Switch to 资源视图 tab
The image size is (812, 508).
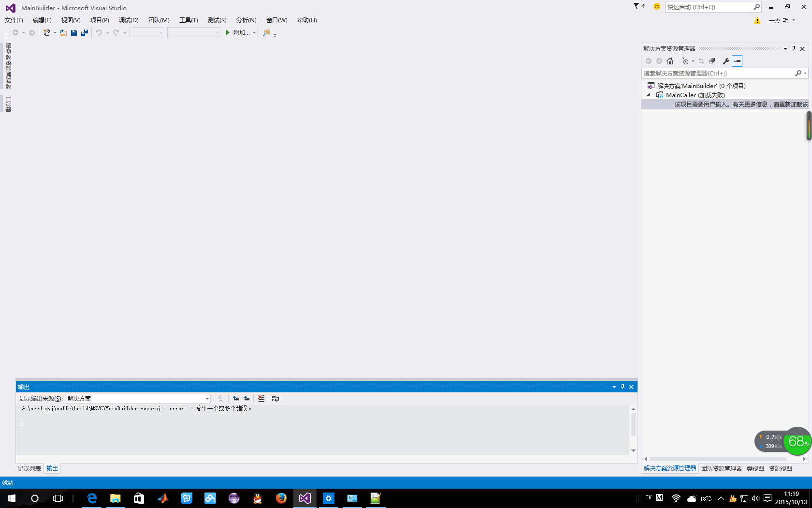781,468
